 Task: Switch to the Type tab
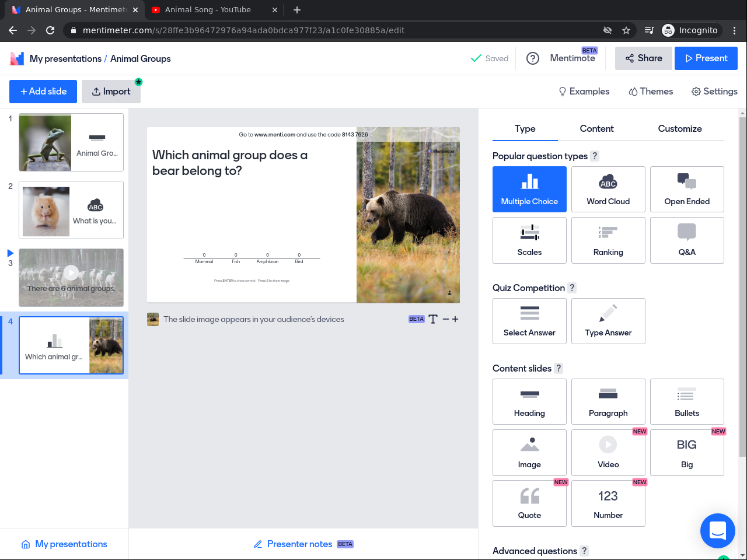tap(525, 129)
